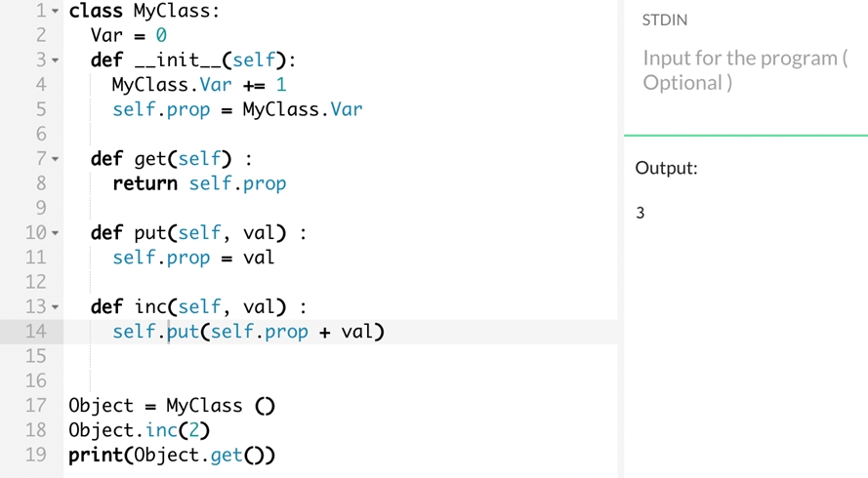868x478 pixels.
Task: Collapse the get method fold arrow
Action: [55, 159]
